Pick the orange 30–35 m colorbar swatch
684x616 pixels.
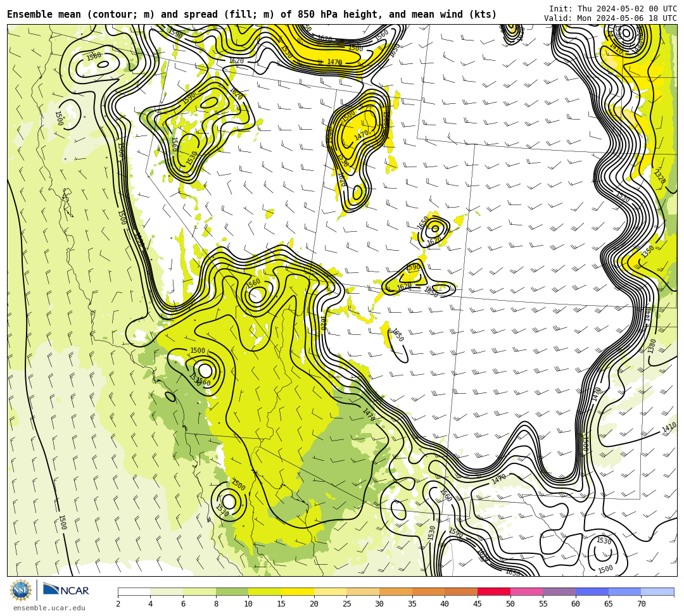(396, 591)
